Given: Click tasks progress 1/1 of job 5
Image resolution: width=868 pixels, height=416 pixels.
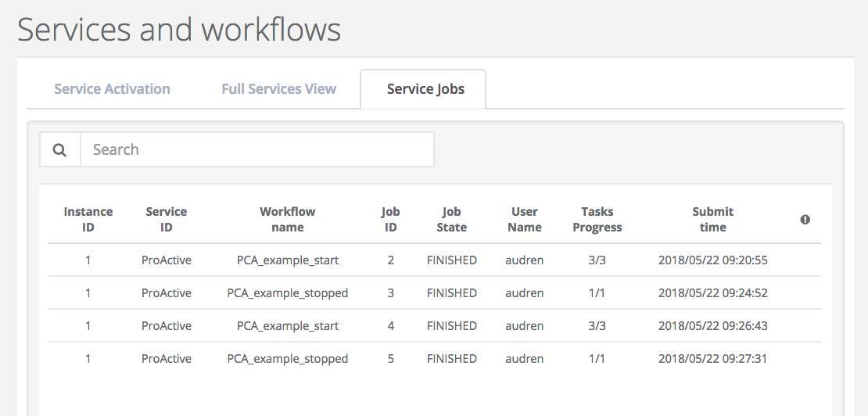Looking at the screenshot, I should pos(597,359).
